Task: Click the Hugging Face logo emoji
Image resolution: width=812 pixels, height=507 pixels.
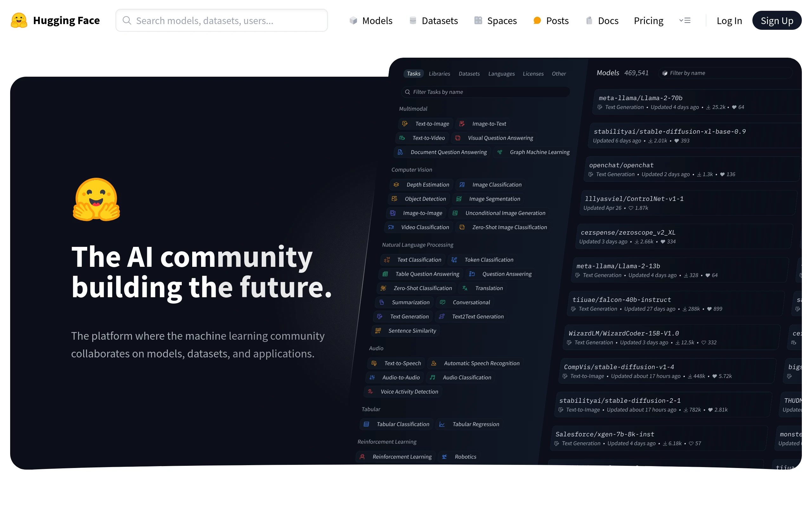Action: point(19,21)
